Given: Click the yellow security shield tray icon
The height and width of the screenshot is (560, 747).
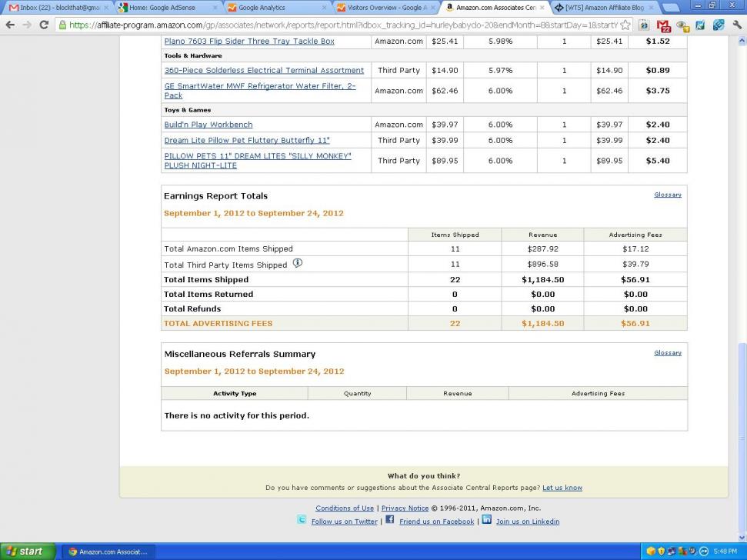Looking at the screenshot, I should point(662,552).
